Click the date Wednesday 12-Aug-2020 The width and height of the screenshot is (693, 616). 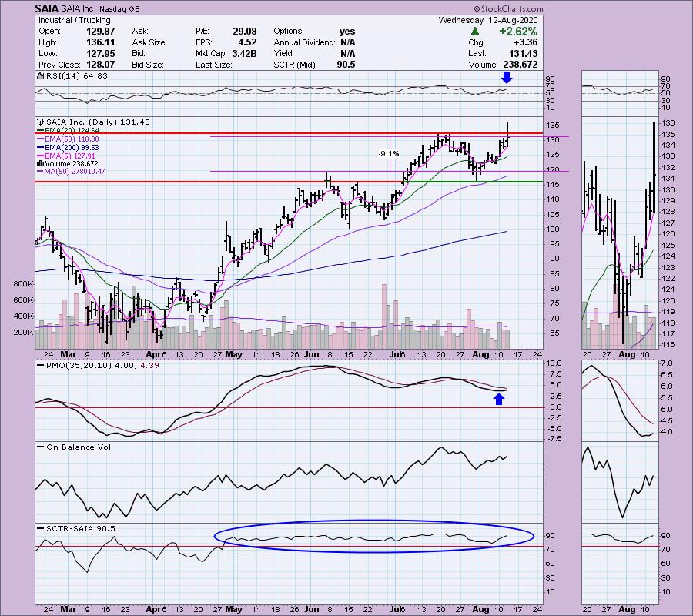tap(488, 20)
